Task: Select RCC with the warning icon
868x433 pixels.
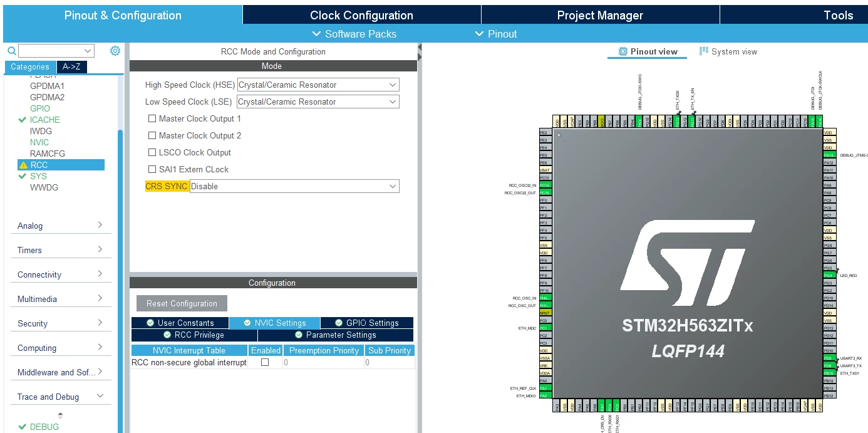Action: click(61, 165)
